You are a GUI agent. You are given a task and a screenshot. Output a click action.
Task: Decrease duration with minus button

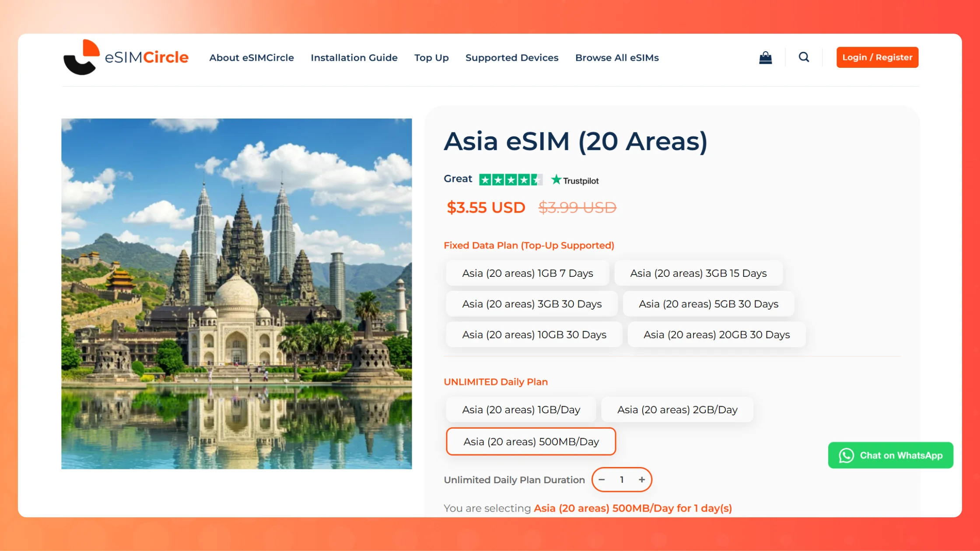tap(602, 480)
